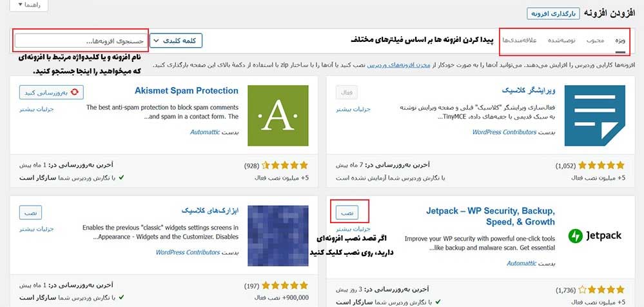
Task: Open جزئیات بیشتر for ویرایشگر کلاسیک
Action: (353, 109)
